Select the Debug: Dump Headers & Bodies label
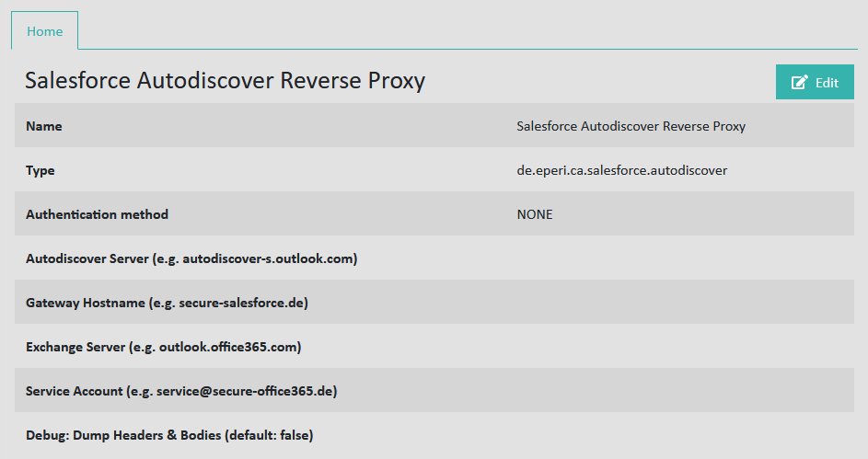 tap(169, 436)
